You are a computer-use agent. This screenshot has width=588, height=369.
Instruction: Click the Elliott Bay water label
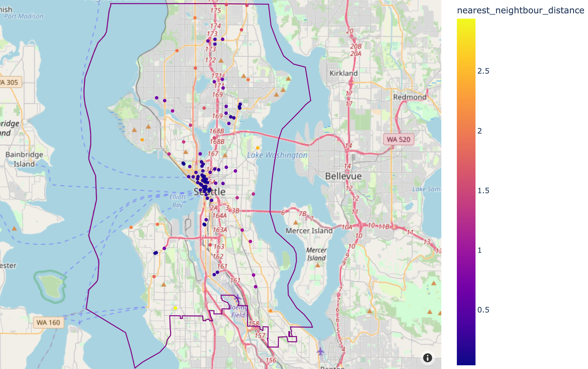177,201
